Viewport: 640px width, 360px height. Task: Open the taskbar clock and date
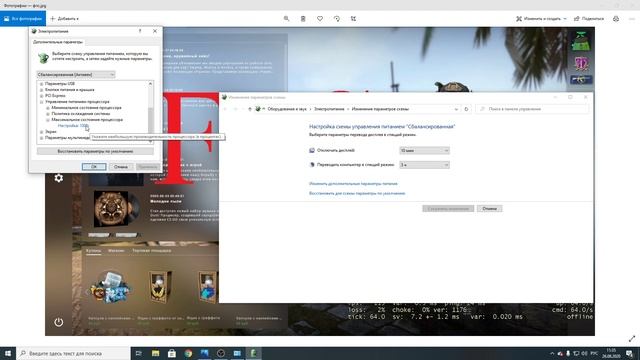pos(611,353)
